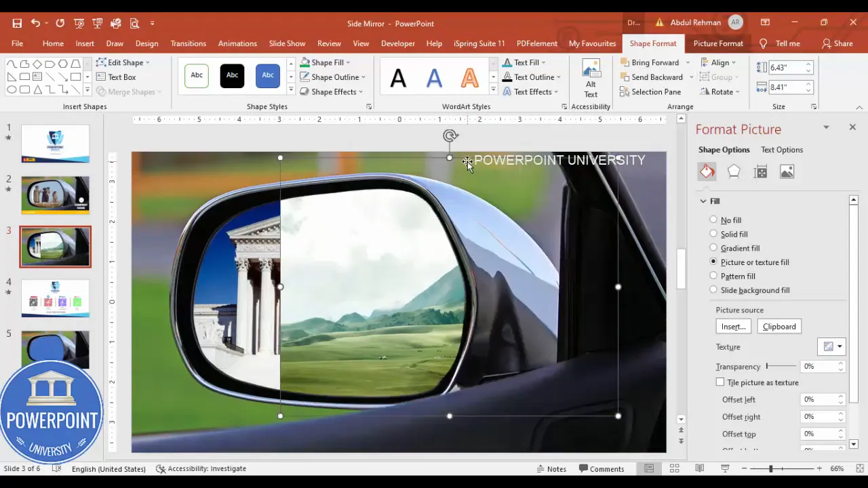Click the Insert... picture source button

(733, 327)
